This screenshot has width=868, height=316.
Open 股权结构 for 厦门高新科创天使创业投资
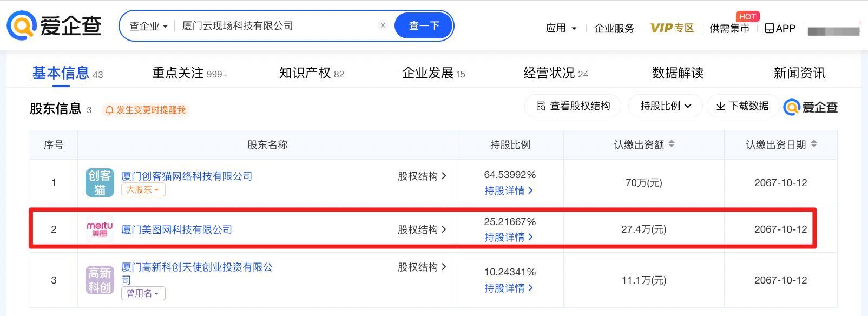(x=422, y=267)
